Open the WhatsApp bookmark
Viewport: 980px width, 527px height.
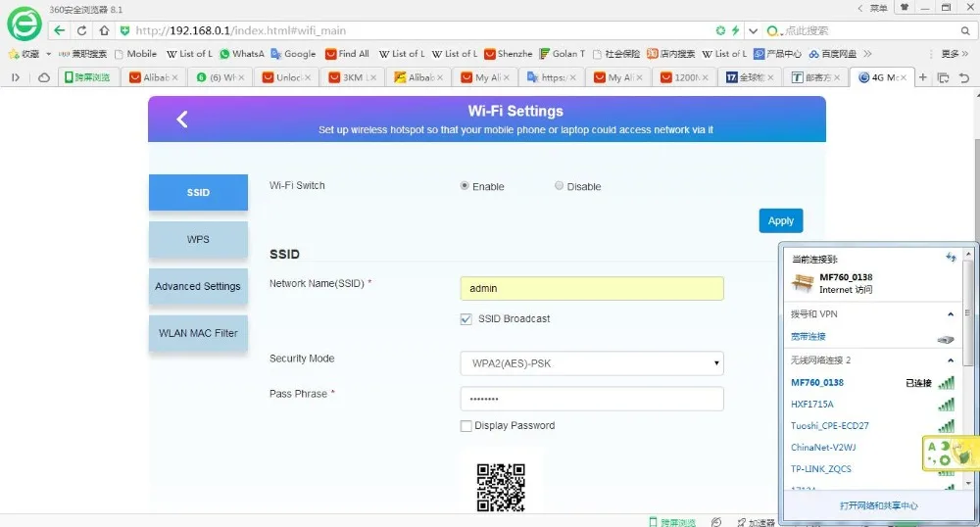coord(242,54)
